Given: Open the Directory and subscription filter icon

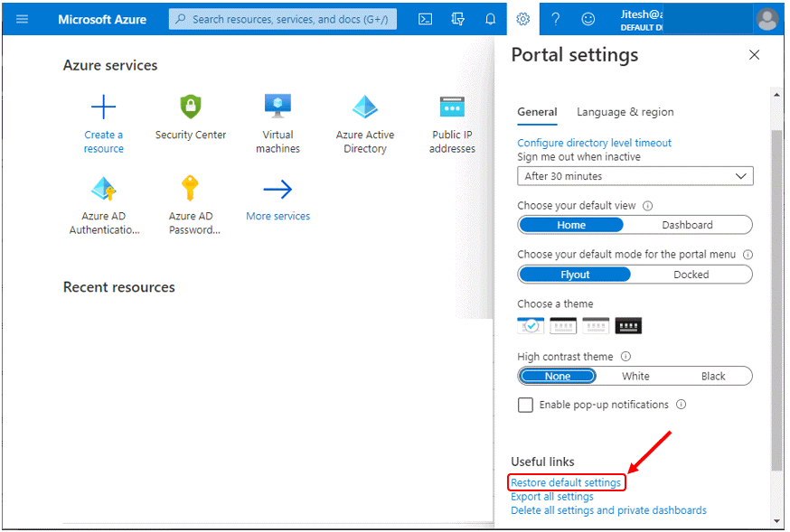Looking at the screenshot, I should click(x=457, y=19).
